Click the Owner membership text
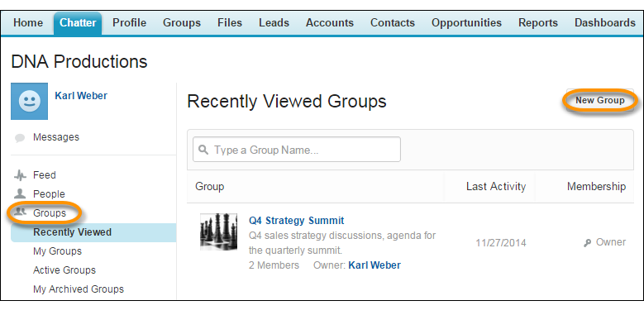The width and height of the screenshot is (644, 315). [x=611, y=242]
